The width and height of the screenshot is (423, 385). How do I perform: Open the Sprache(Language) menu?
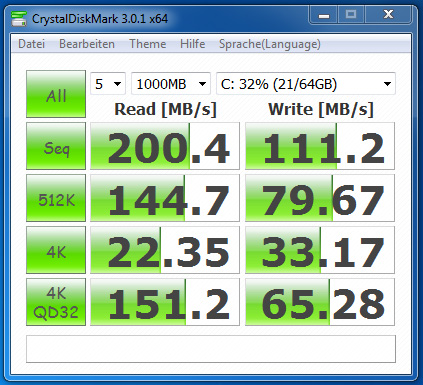click(270, 44)
